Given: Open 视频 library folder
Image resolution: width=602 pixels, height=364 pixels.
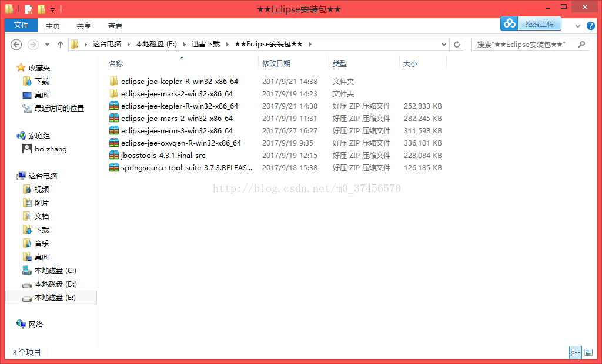Looking at the screenshot, I should 42,190.
